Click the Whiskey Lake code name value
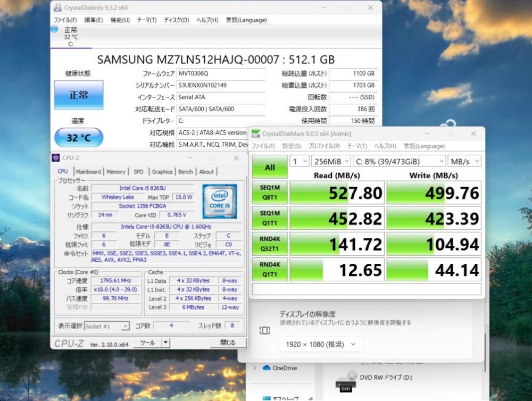The image size is (532, 401). (x=118, y=197)
